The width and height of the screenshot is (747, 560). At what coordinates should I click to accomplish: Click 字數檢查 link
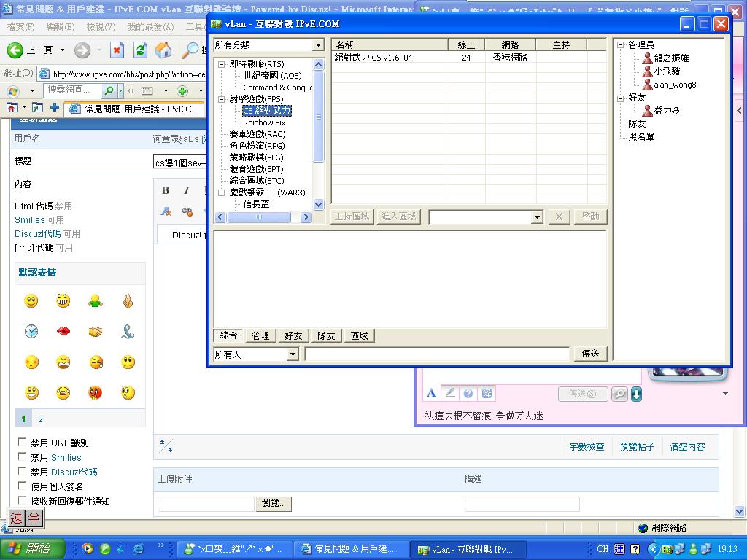[x=587, y=447]
